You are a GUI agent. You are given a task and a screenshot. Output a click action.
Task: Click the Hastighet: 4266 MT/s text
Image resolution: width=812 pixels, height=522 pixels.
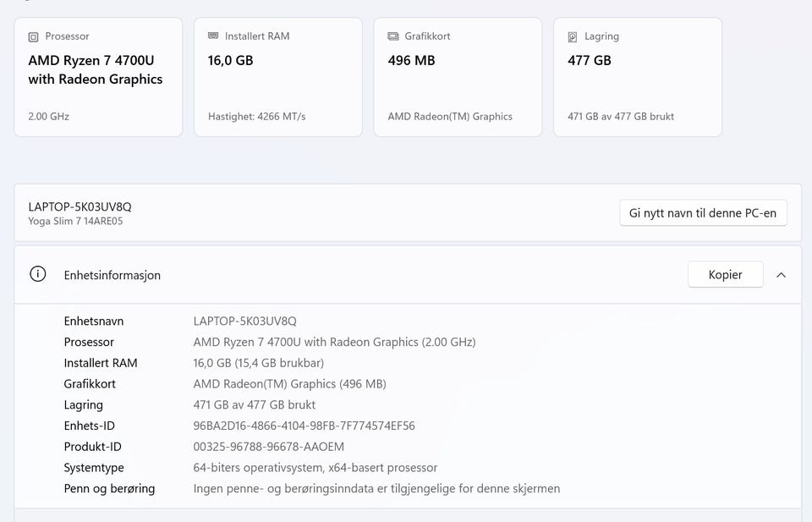click(x=257, y=117)
